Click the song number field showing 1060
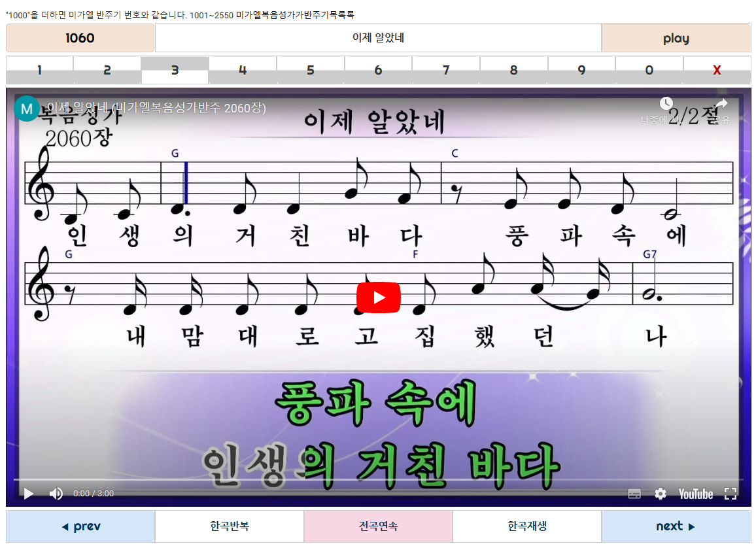Image resolution: width=756 pixels, height=546 pixels. (80, 38)
